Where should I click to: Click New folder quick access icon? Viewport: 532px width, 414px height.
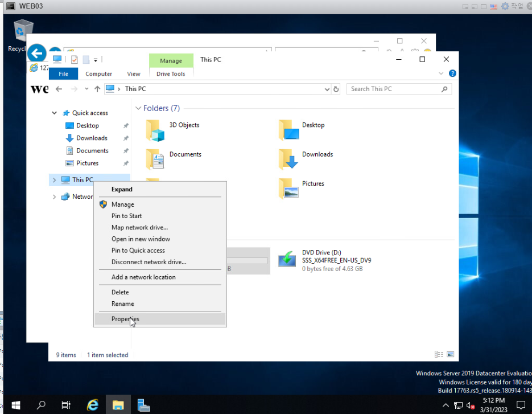coord(86,60)
